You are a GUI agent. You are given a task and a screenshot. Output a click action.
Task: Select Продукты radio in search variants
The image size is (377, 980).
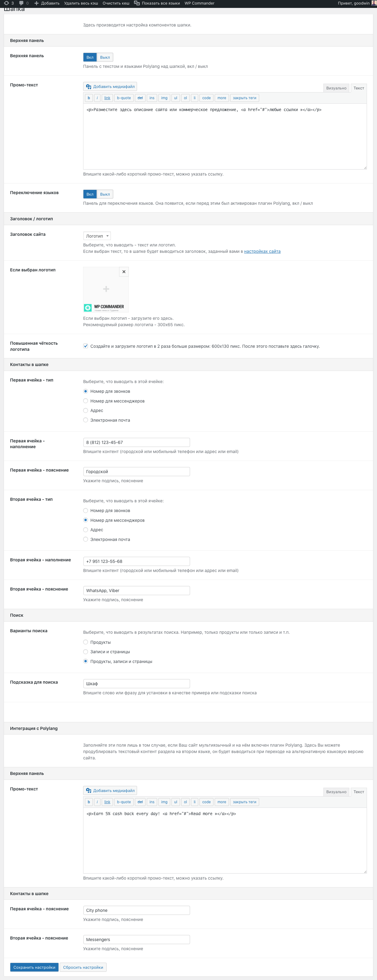[86, 642]
